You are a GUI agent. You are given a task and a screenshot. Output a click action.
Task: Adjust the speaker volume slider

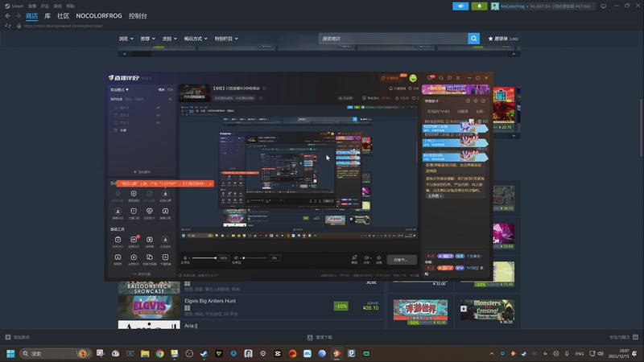pos(254,258)
